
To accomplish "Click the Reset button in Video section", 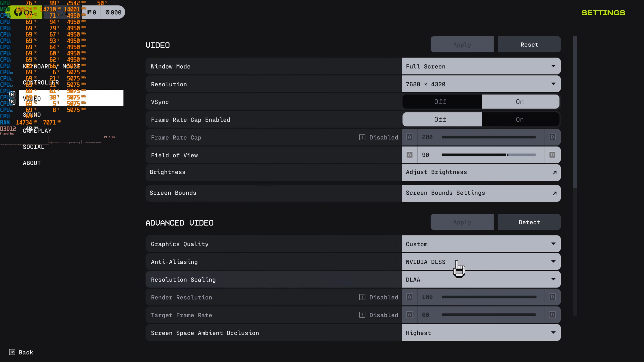I will click(x=529, y=44).
